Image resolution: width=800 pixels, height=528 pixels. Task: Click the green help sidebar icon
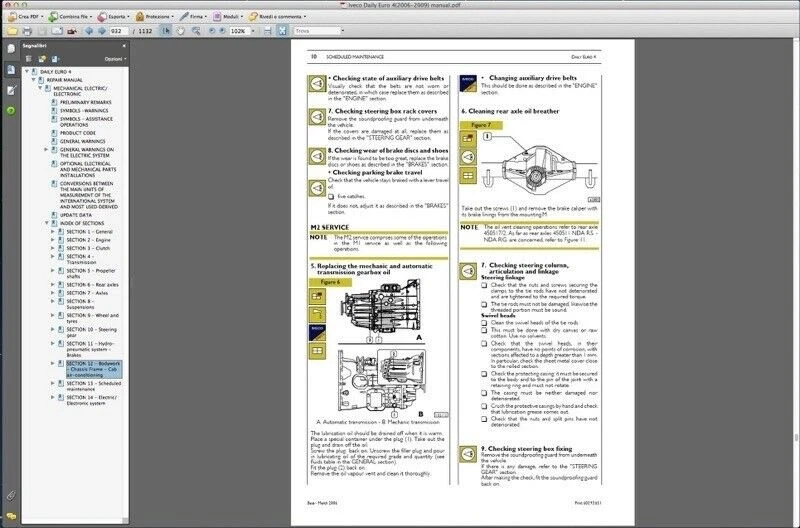pyautogui.click(x=11, y=111)
